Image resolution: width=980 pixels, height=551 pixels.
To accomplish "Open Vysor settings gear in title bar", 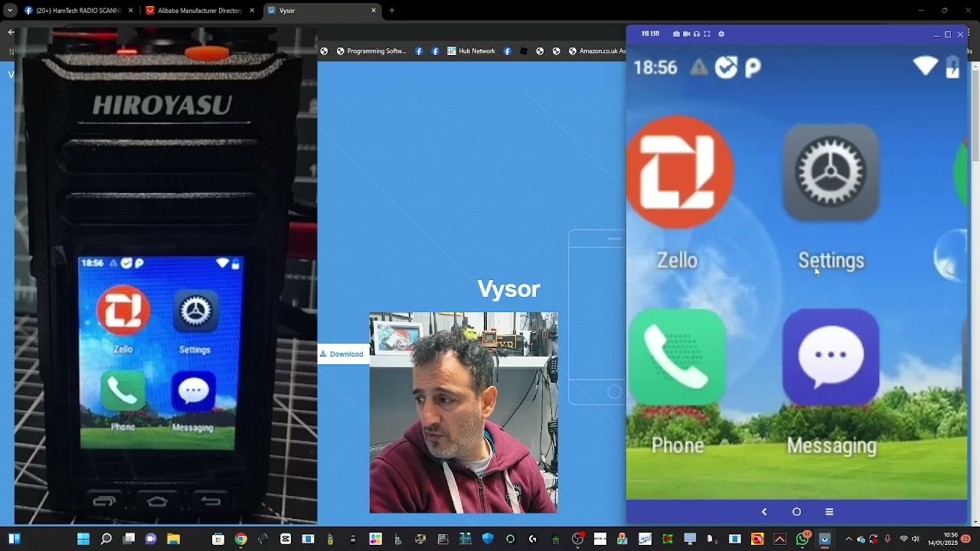I will click(x=721, y=34).
